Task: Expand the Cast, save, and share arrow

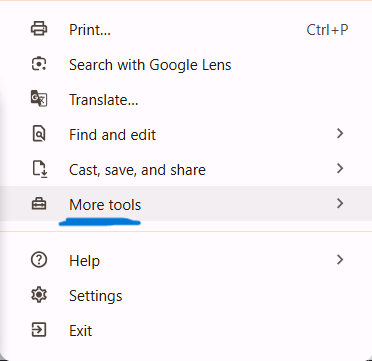Action: (x=340, y=169)
